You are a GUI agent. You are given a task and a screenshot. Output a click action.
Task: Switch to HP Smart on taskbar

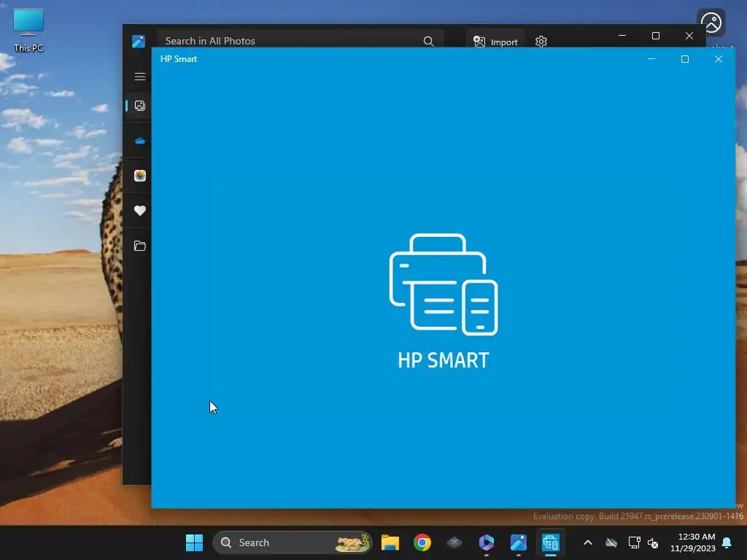550,542
